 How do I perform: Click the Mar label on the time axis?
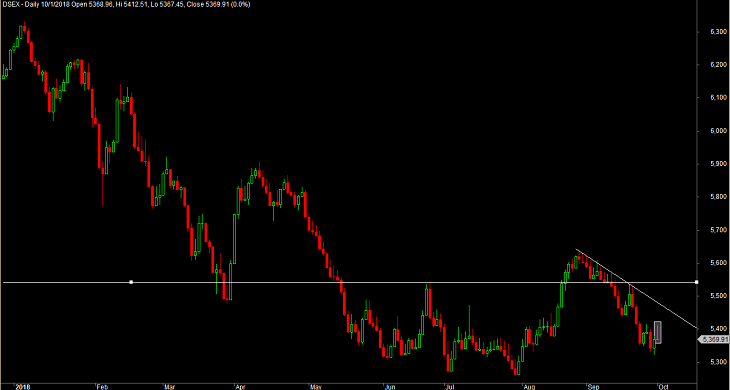[169, 386]
